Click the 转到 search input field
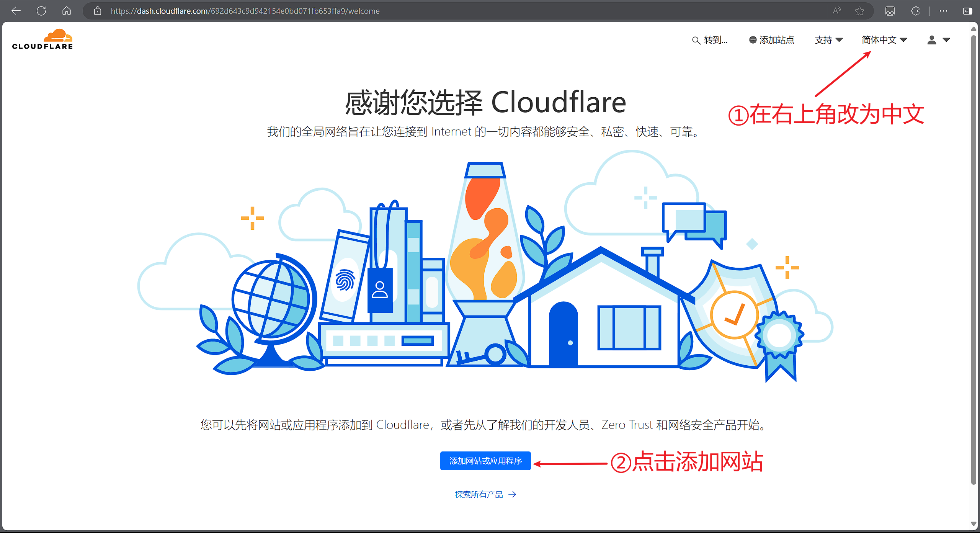 click(x=715, y=40)
